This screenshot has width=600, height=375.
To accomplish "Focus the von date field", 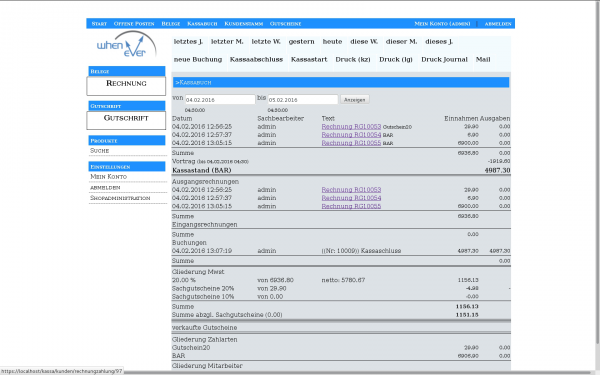I will pos(220,99).
